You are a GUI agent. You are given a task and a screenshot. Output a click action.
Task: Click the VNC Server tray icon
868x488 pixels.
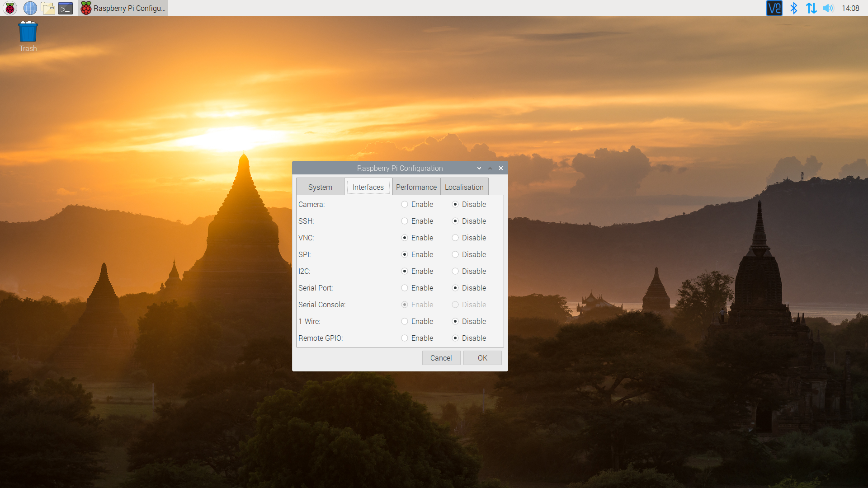coord(774,8)
